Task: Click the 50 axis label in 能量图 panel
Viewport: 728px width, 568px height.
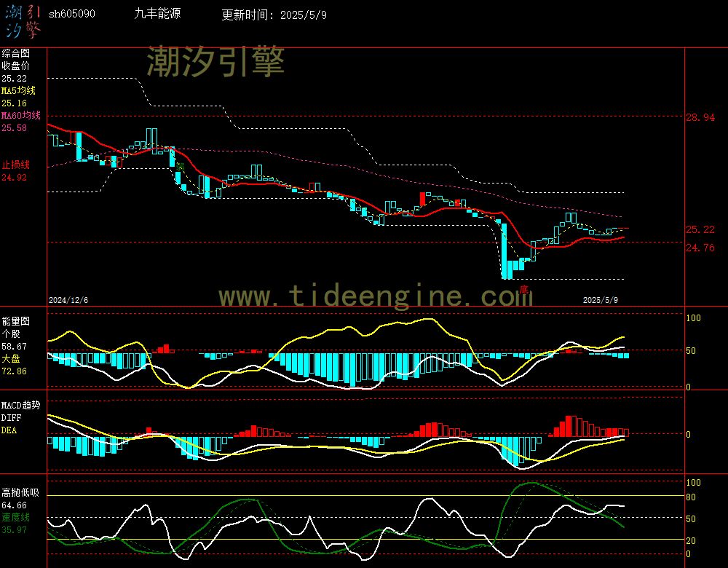Action: click(691, 351)
